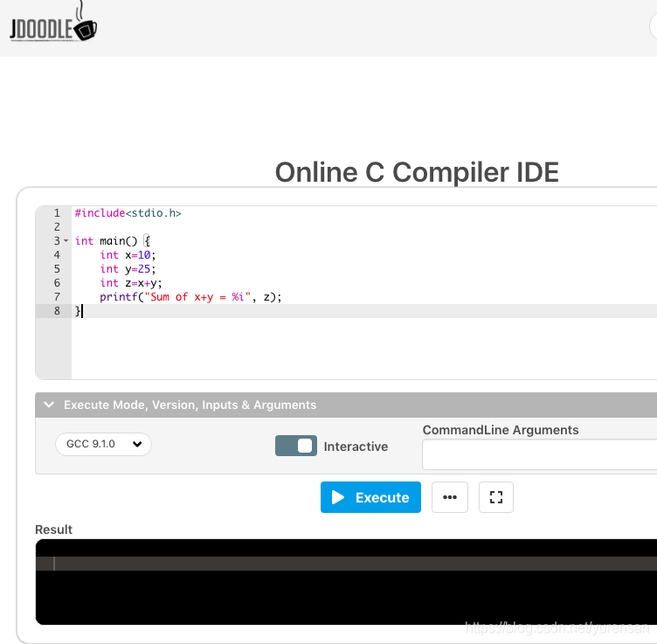Fold the main function at line 3

click(x=66, y=241)
